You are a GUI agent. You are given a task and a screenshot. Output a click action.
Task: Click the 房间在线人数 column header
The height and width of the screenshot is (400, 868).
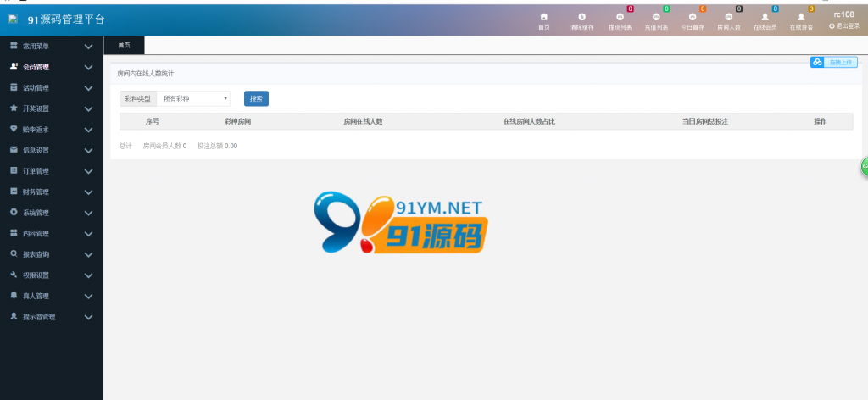click(x=363, y=122)
